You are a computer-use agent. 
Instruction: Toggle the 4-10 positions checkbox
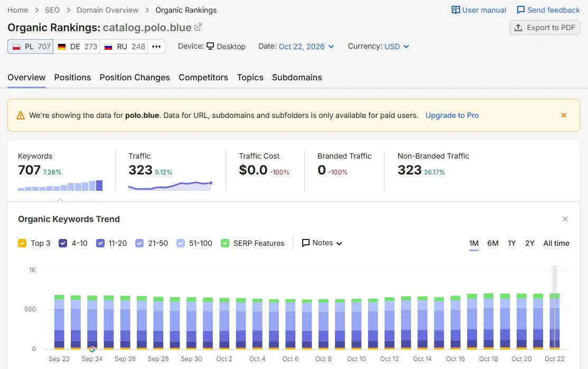click(x=63, y=243)
